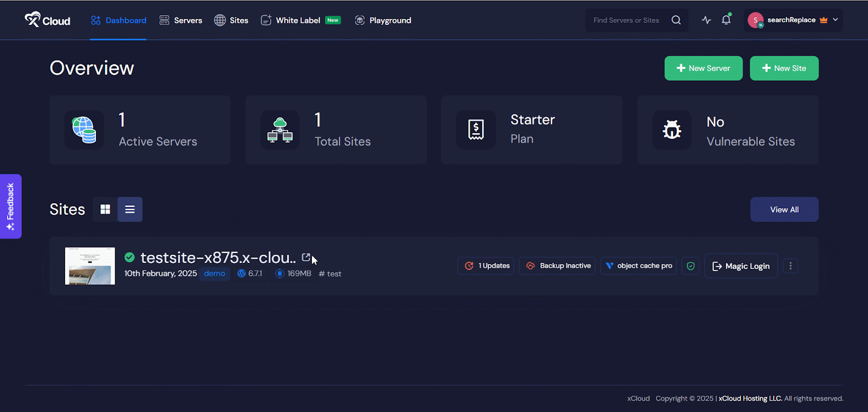
Task: Click the green security shield icon
Action: [691, 266]
